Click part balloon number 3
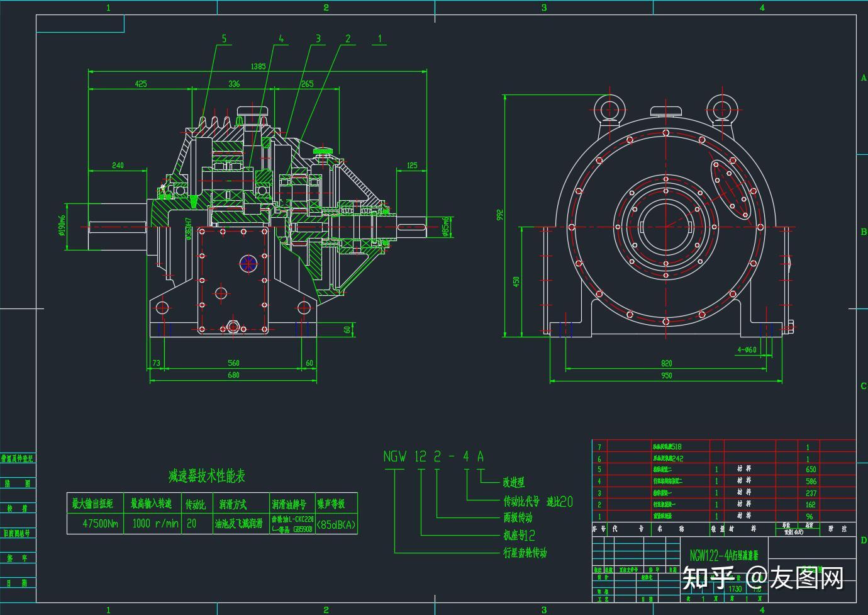Image resolution: width=868 pixels, height=615 pixels. point(318,39)
